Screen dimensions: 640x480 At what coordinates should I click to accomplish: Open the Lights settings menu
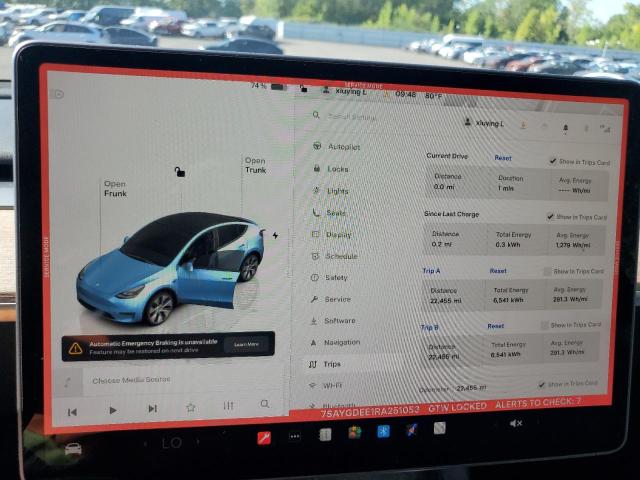click(x=331, y=191)
